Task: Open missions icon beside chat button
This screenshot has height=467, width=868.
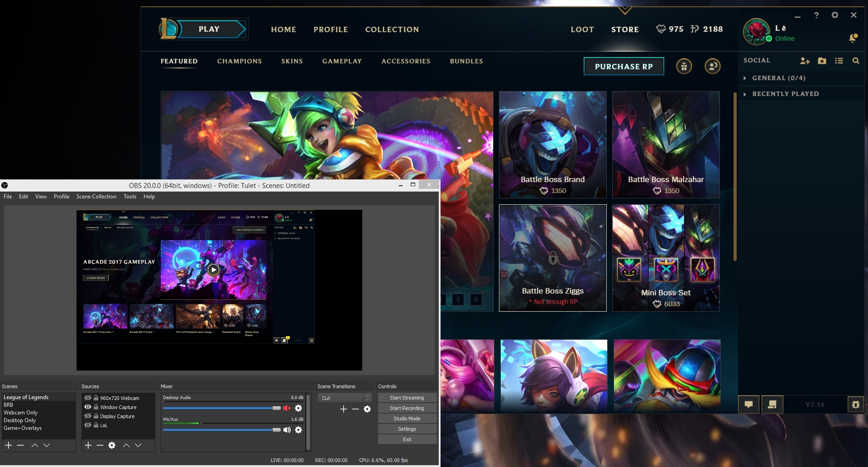Action: (x=772, y=404)
